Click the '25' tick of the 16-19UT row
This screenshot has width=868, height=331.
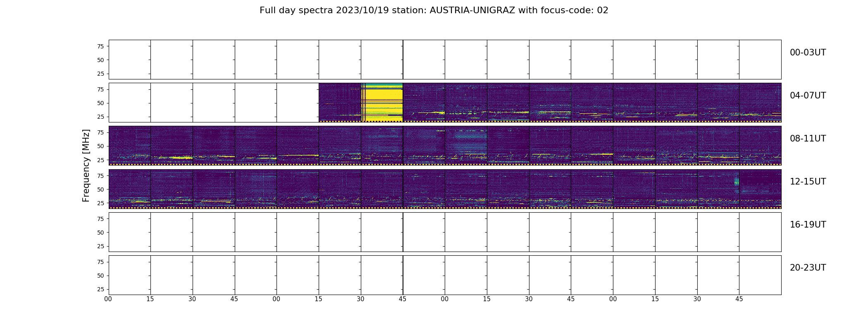coord(100,246)
